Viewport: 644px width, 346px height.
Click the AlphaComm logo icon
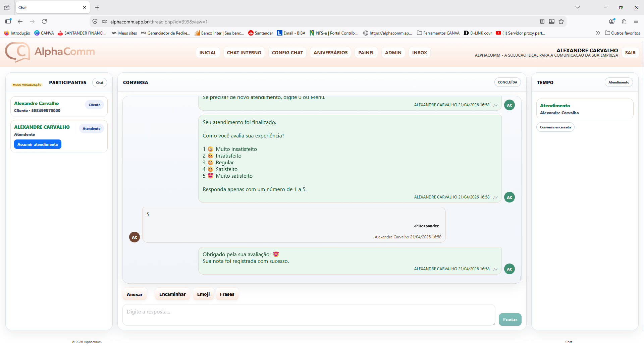(x=17, y=52)
